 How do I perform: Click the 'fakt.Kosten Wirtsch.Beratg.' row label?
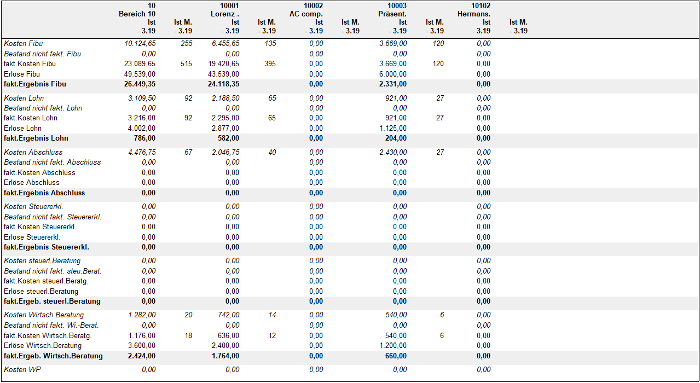47,335
